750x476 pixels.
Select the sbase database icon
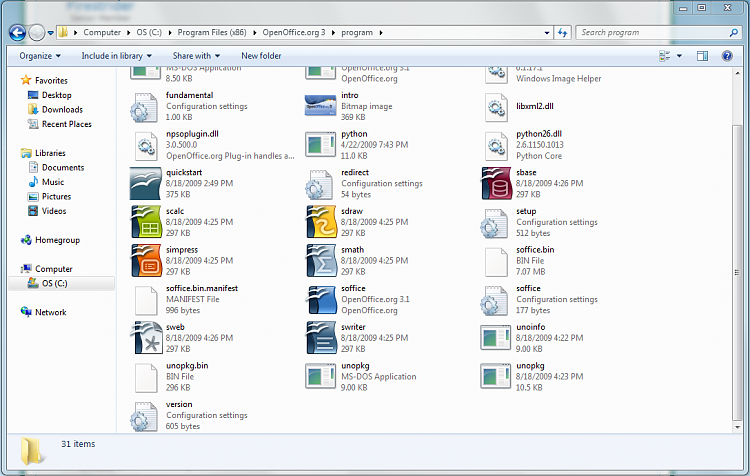click(496, 183)
